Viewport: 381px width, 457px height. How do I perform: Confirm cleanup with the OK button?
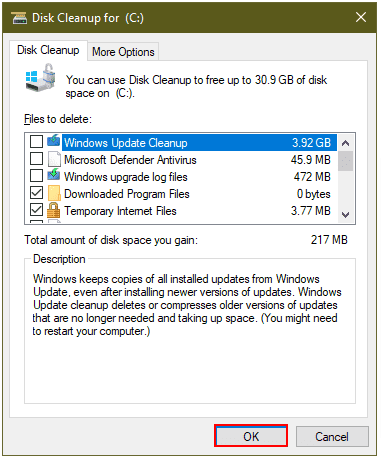(x=251, y=436)
